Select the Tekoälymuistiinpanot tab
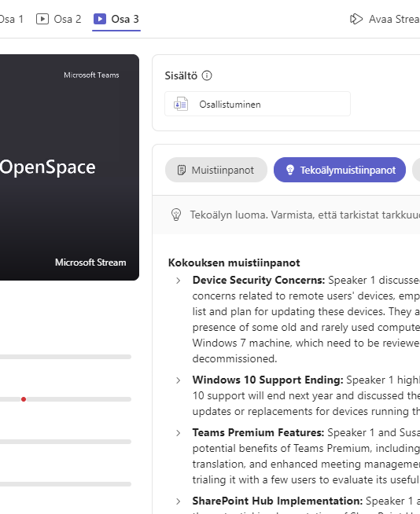Image resolution: width=420 pixels, height=514 pixels. [340, 170]
